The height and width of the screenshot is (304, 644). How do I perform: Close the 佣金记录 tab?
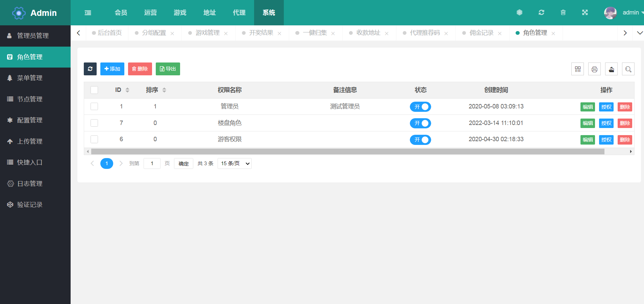[500, 33]
